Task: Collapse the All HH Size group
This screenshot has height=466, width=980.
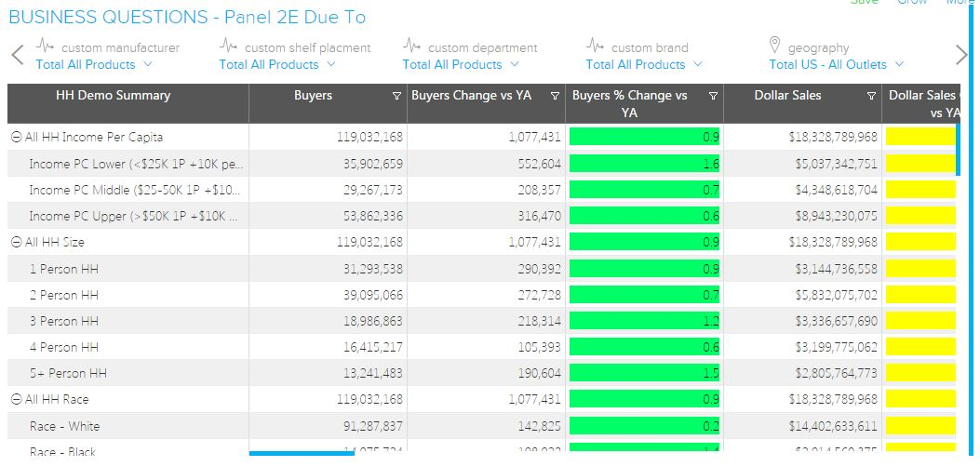Action: pos(17,242)
